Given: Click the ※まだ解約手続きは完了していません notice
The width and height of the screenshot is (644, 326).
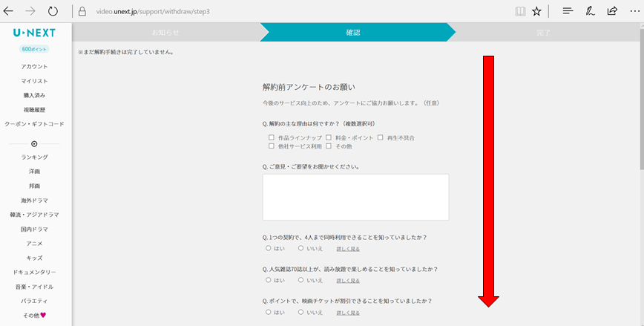Looking at the screenshot, I should pos(125,52).
